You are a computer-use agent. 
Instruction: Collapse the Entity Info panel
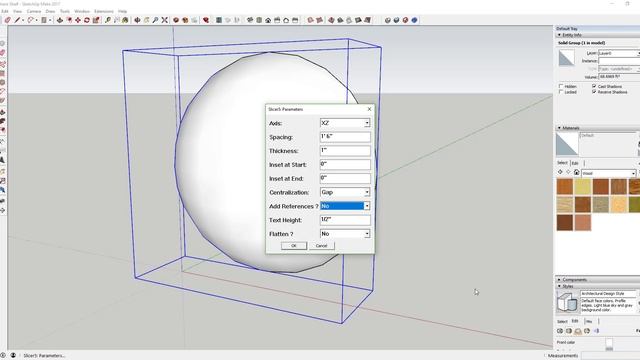[560, 35]
